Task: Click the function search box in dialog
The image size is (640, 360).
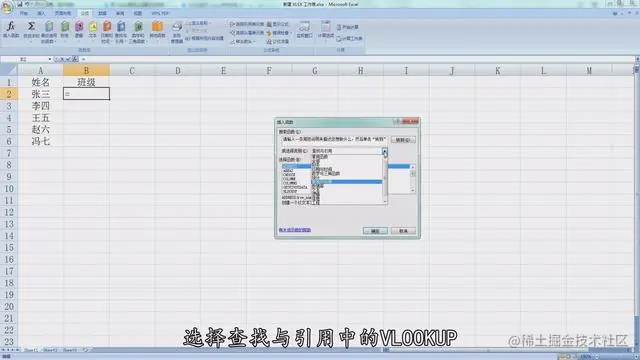Action: point(334,140)
